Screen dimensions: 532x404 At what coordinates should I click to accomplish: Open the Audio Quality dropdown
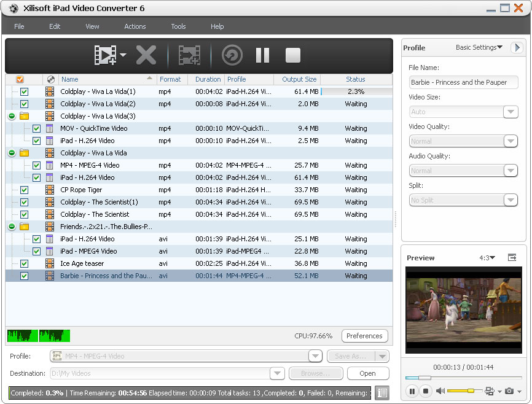point(510,171)
